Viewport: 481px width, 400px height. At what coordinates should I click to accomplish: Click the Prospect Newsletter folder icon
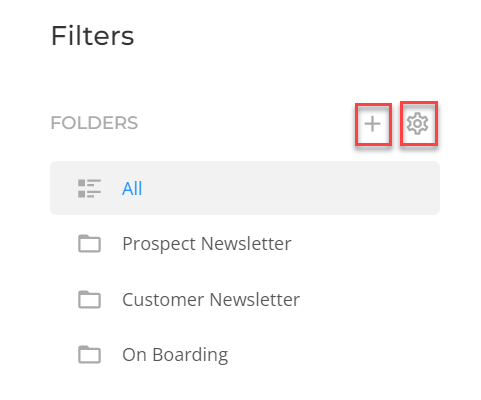coord(89,244)
